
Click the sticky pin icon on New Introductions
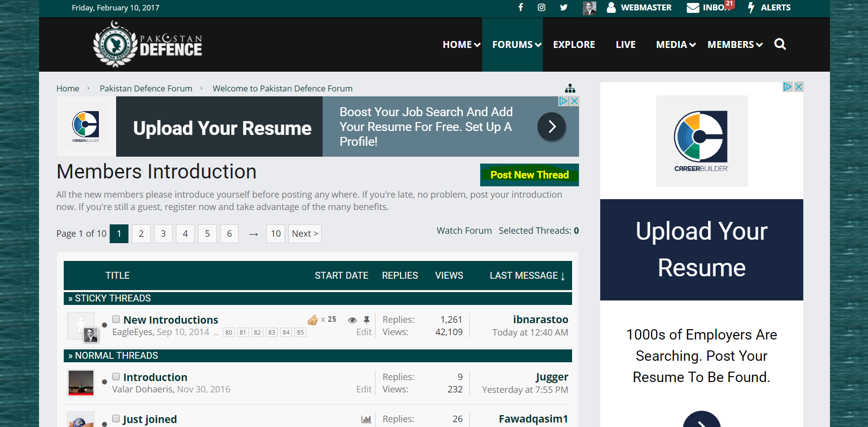coord(367,320)
